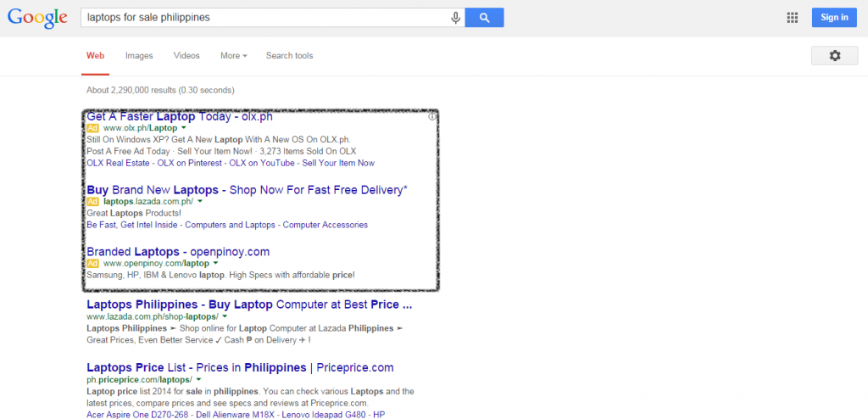868x419 pixels.
Task: Click the info icon beside the ads
Action: [x=432, y=116]
